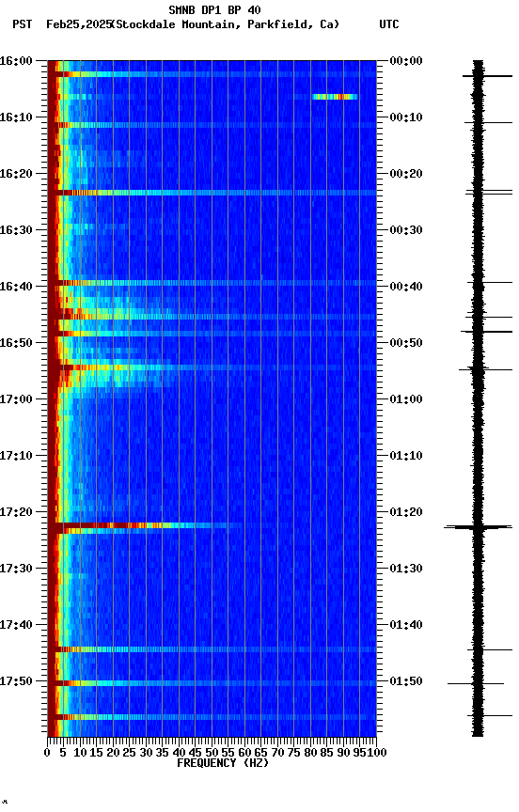
Task: Click the event band near 17:56 in spectrogram
Action: (x=212, y=718)
